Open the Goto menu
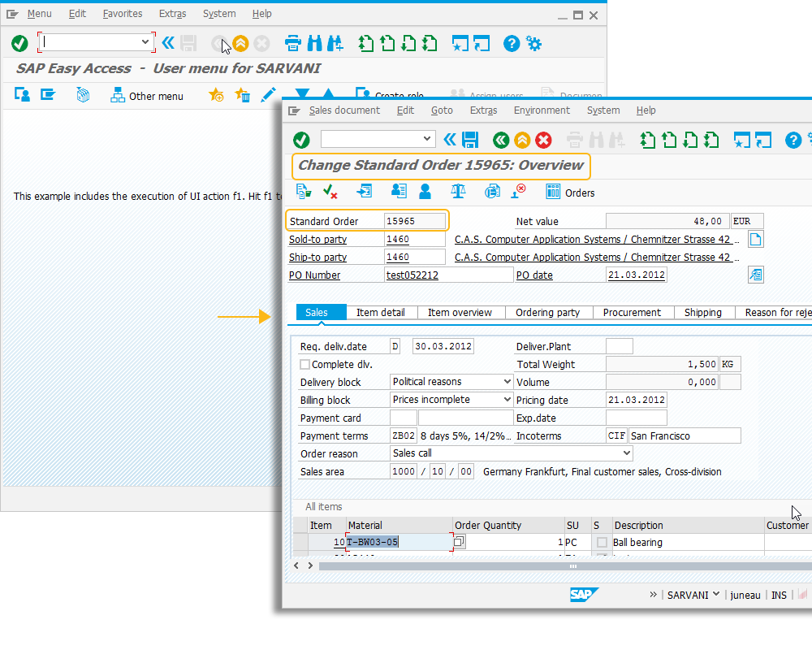 (442, 110)
